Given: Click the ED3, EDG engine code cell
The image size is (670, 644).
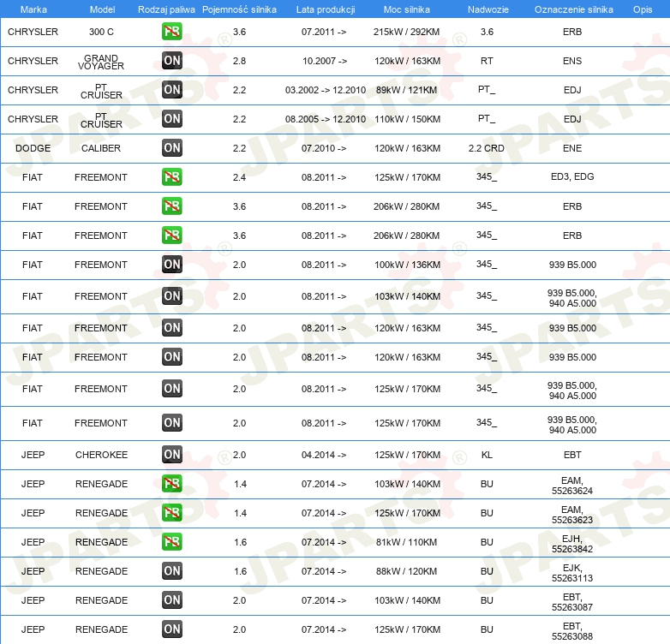Looking at the screenshot, I should [x=571, y=177].
